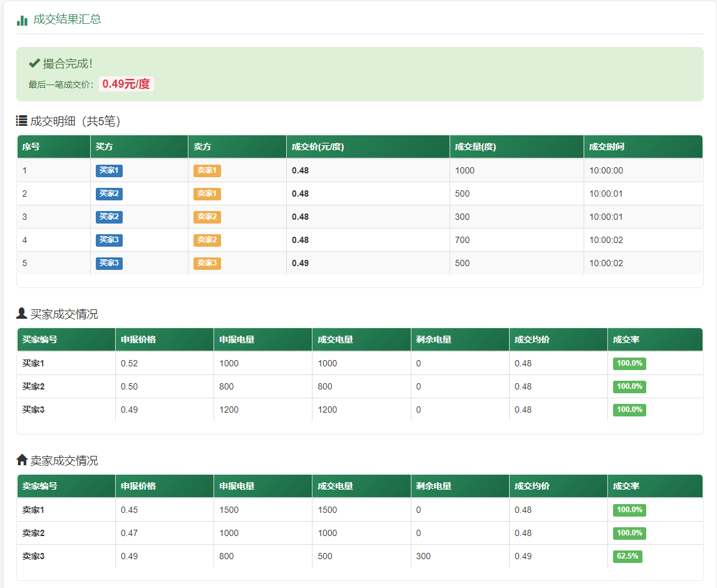The image size is (717, 588).
Task: Click the 成交量(度) column header
Action: [x=475, y=147]
